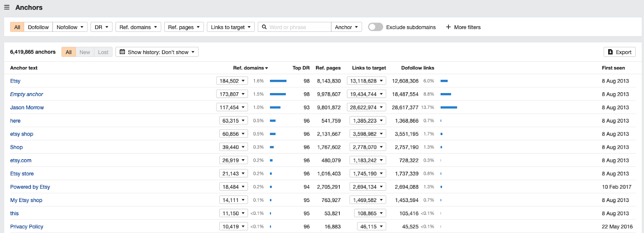
Task: Open the Nofollow dropdown
Action: point(70,27)
